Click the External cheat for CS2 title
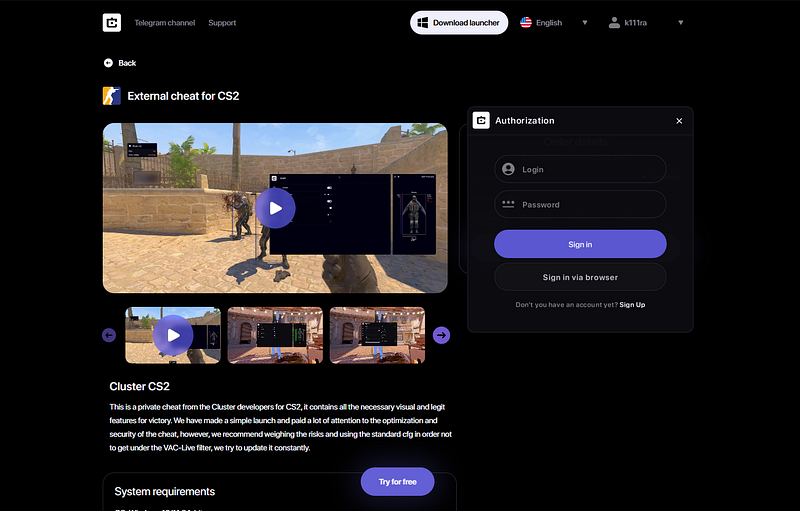This screenshot has height=511, width=800. tap(183, 96)
